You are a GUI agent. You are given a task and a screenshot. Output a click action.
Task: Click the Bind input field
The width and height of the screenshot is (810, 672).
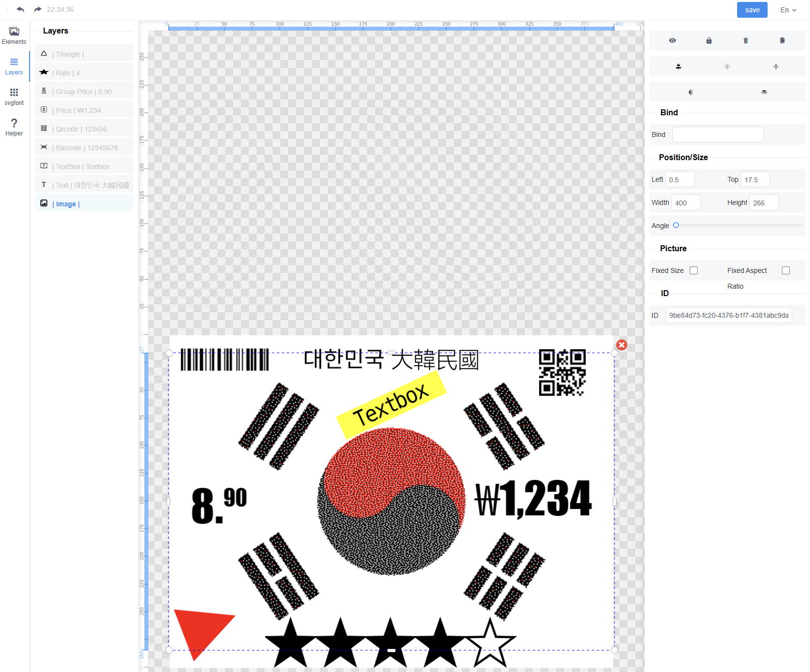(718, 134)
